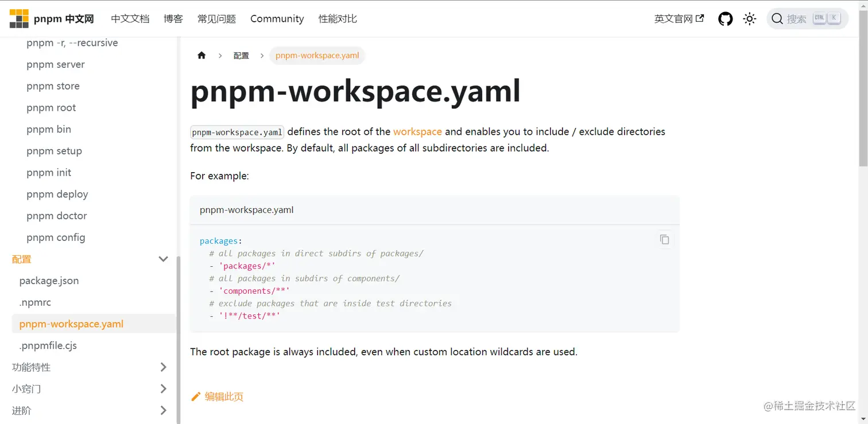Open pnpm root sidebar page
Screen dimensions: 868x424
point(51,108)
